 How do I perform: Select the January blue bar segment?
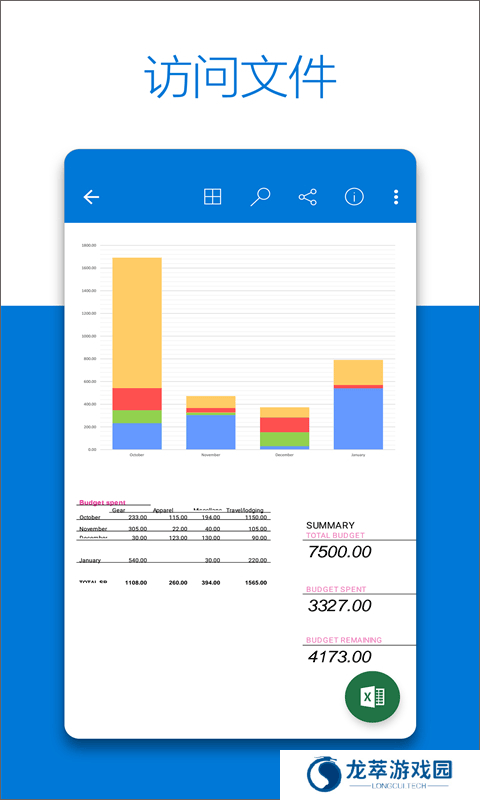358,418
